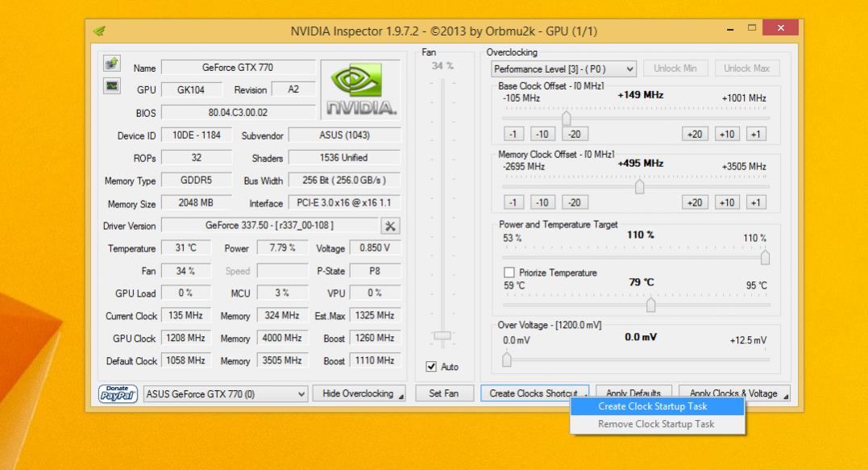This screenshot has height=470, width=868.
Task: Click the empty fan Speed field
Action: coord(282,271)
